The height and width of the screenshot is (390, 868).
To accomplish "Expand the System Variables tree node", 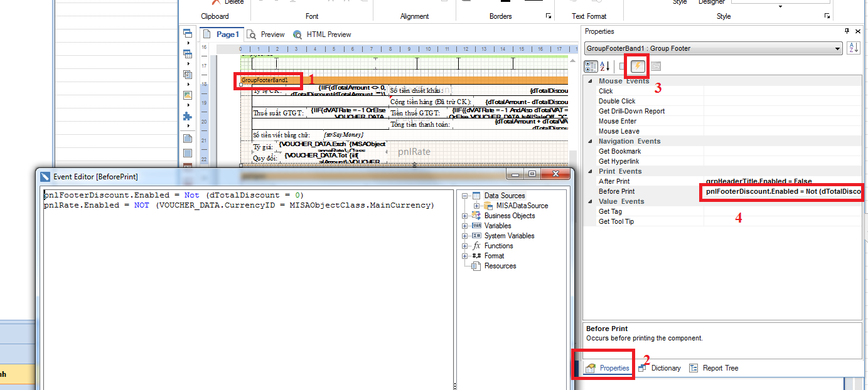I will (x=465, y=236).
